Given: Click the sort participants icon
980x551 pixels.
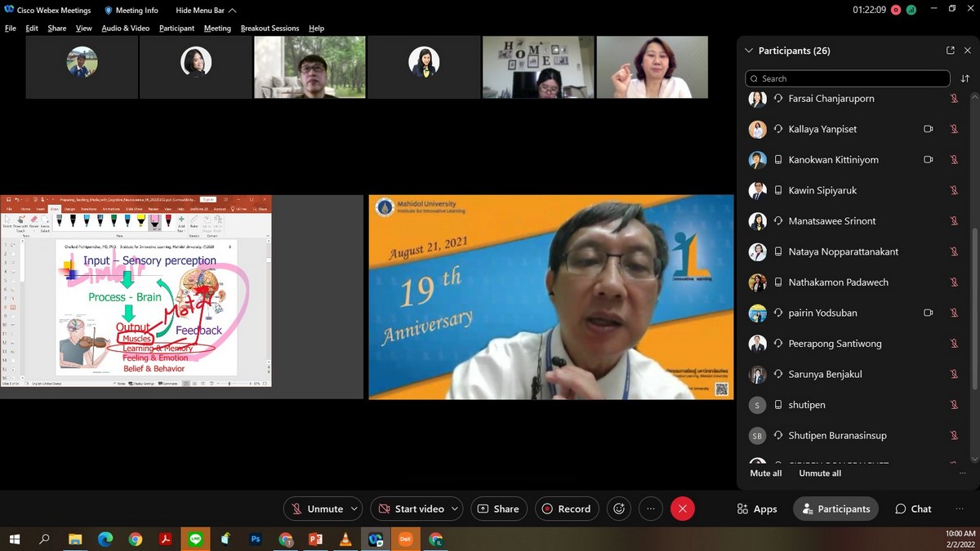Looking at the screenshot, I should [x=965, y=78].
